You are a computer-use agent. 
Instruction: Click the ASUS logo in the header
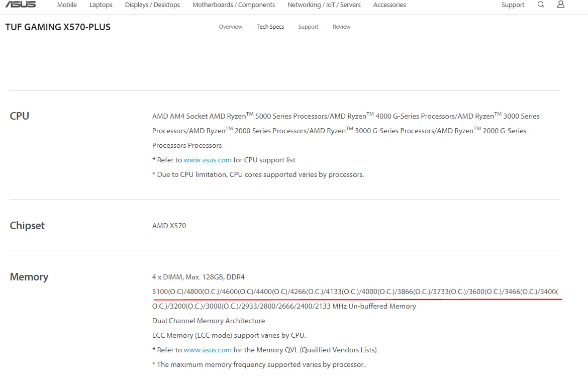(21, 4)
